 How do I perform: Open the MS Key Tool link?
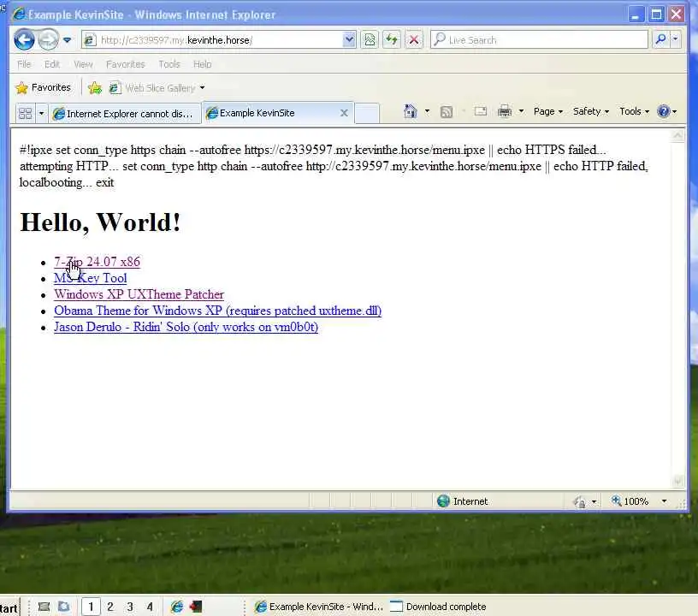click(x=91, y=278)
